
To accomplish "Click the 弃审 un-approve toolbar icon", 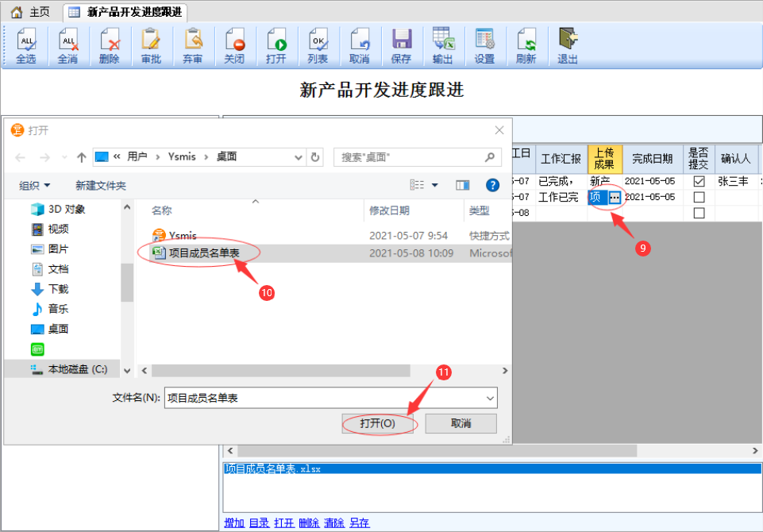I will (193, 46).
